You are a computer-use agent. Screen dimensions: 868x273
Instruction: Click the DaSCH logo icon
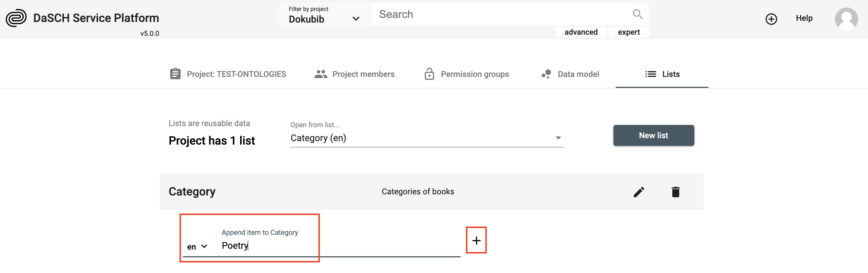pyautogui.click(x=16, y=18)
